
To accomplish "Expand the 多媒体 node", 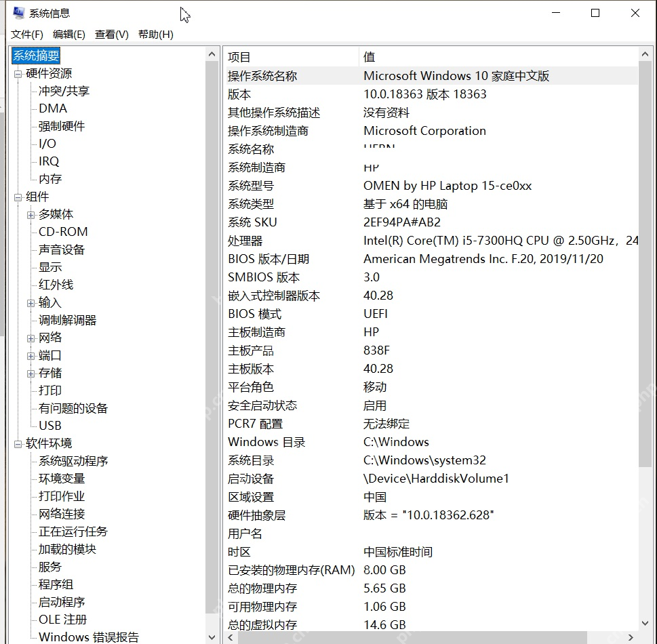I will click(31, 215).
